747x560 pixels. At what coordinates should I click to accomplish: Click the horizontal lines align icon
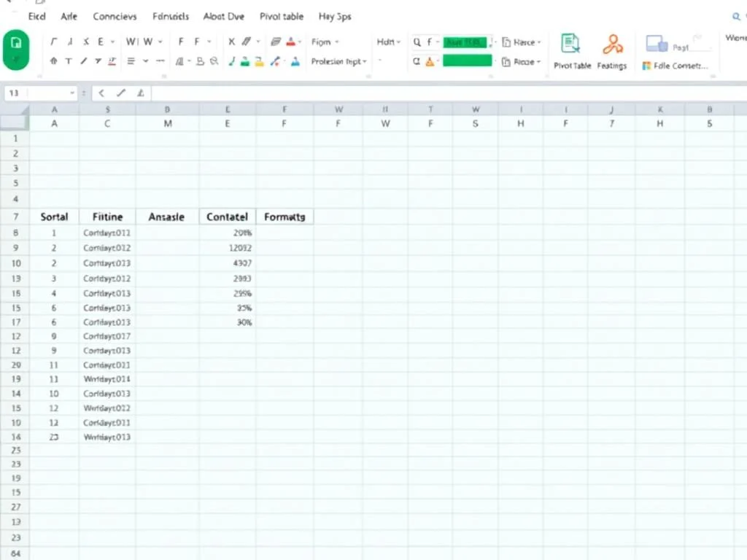131,61
